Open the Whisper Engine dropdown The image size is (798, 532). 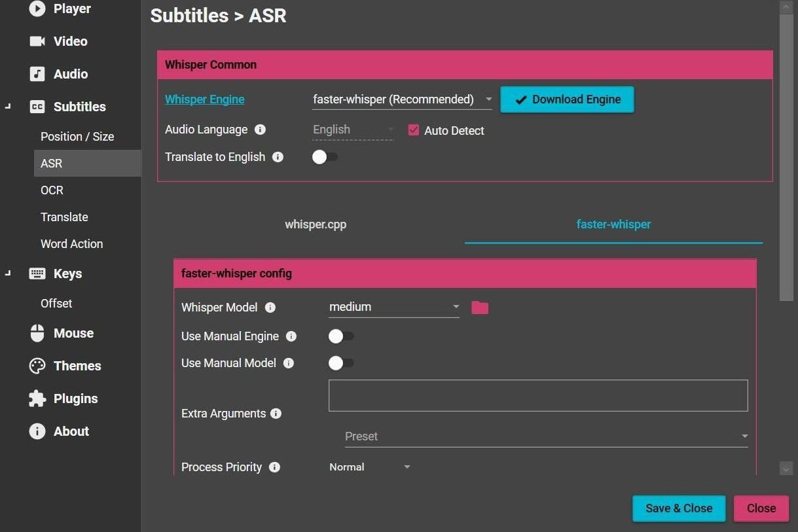point(402,99)
